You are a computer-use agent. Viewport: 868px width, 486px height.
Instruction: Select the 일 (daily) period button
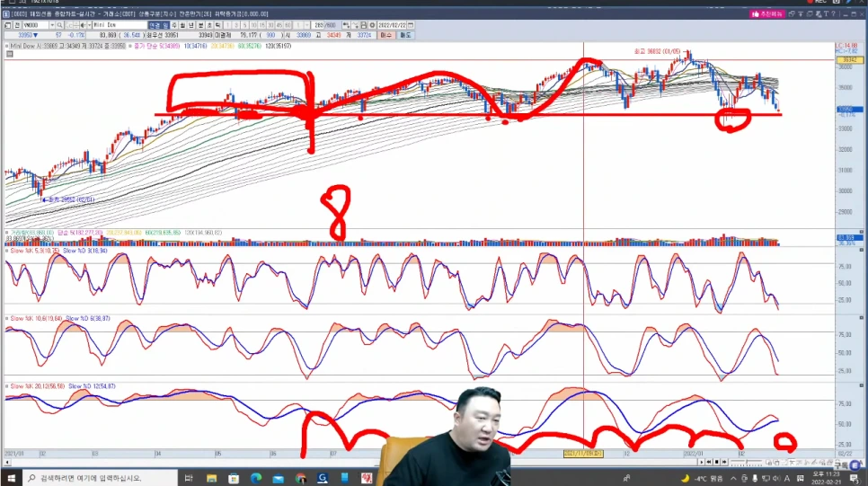point(165,25)
